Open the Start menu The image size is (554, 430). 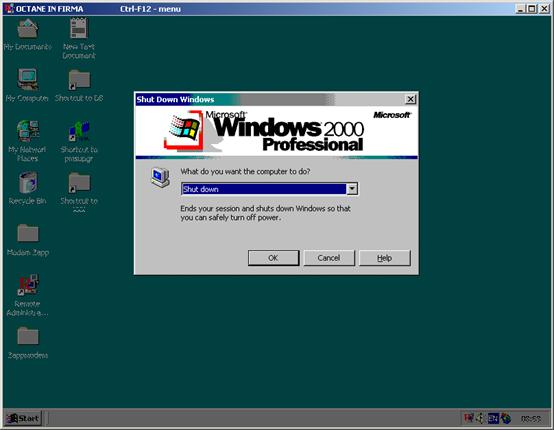pos(23,419)
